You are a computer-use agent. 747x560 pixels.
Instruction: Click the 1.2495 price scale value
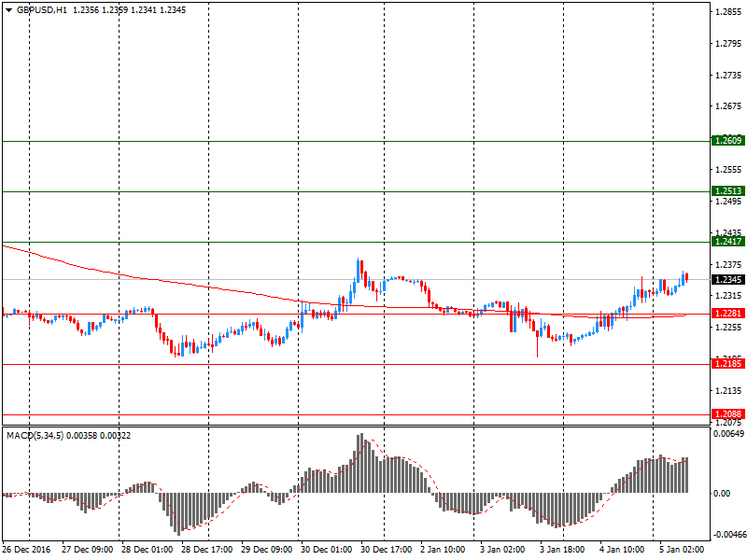(x=729, y=202)
